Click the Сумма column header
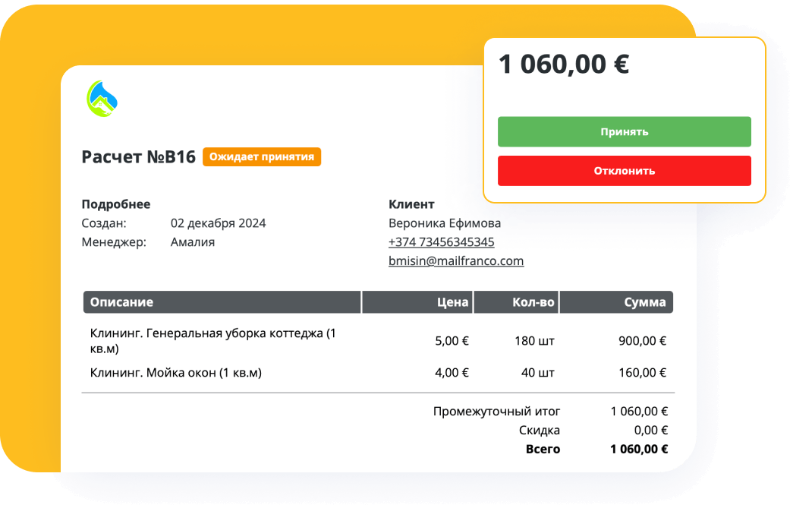The image size is (812, 527). [649, 301]
